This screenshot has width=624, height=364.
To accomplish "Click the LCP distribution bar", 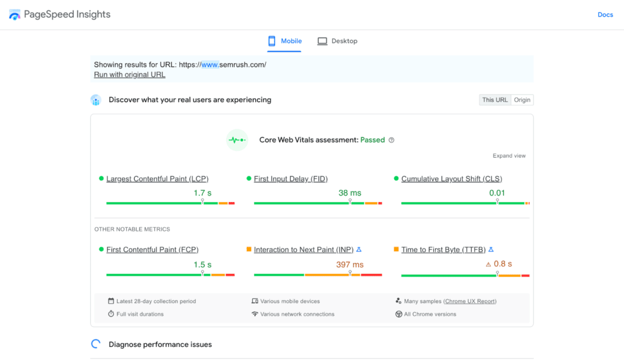I will pos(171,203).
